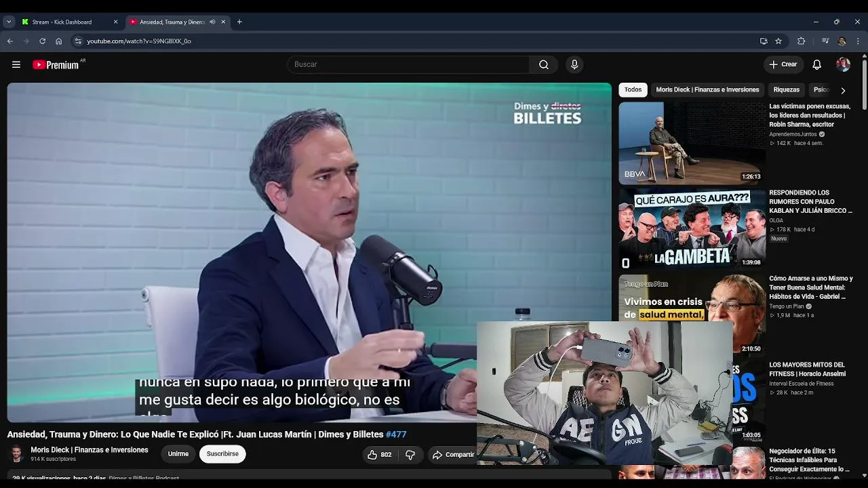868x488 pixels.
Task: Open the share arrow for Compartir
Action: tap(437, 455)
